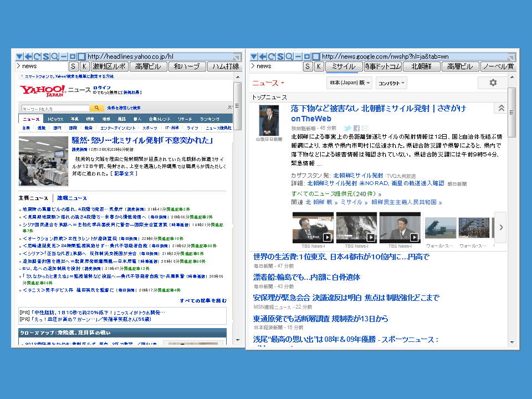
Task: Select 高層ビル tab in the Google News window
Action: [460, 66]
